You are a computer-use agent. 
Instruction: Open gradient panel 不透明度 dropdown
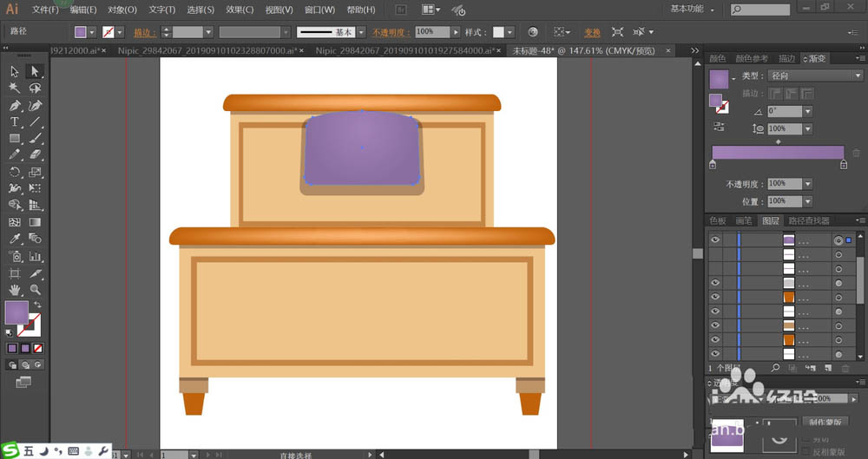coord(808,184)
